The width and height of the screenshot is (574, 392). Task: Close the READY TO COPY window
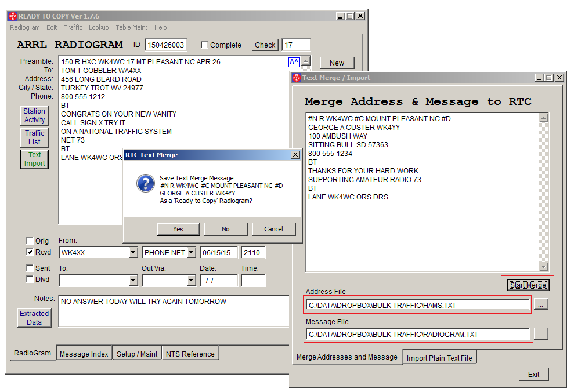(x=360, y=16)
